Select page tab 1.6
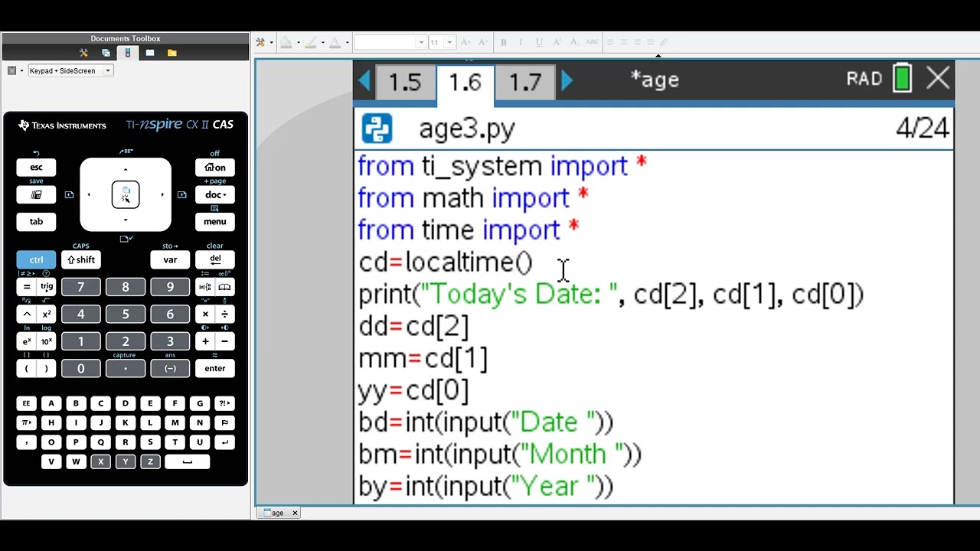Image resolution: width=980 pixels, height=551 pixels. (x=465, y=83)
